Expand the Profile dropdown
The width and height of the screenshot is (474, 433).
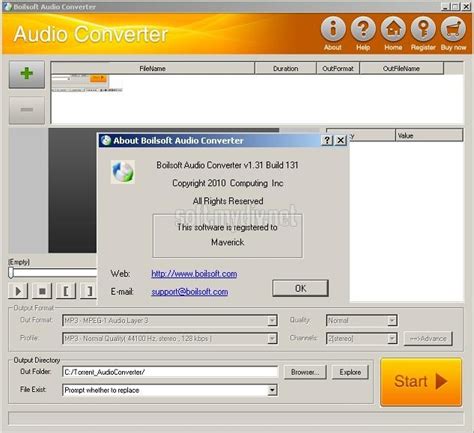[x=272, y=339]
